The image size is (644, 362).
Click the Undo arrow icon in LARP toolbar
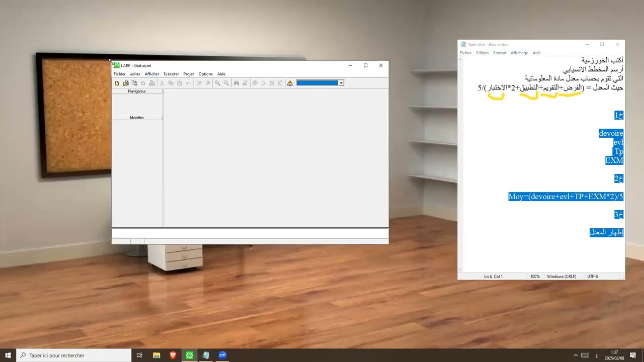click(188, 83)
